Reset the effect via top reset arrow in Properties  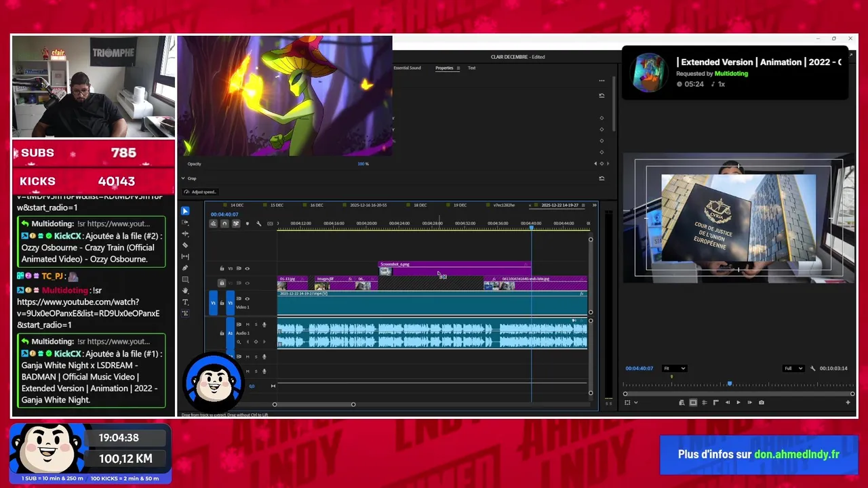pos(601,96)
